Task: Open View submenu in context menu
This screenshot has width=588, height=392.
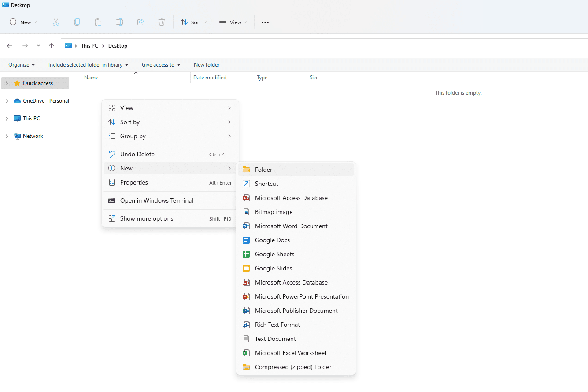Action: click(170, 108)
